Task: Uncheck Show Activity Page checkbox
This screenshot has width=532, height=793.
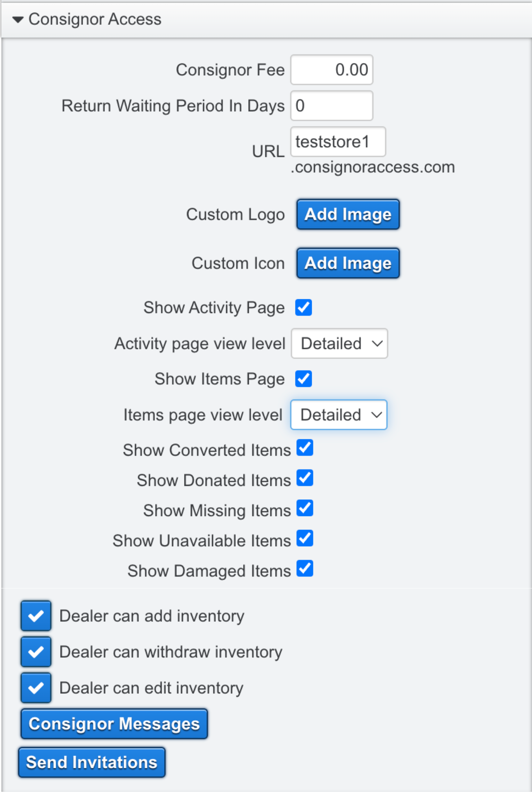Action: (x=304, y=307)
